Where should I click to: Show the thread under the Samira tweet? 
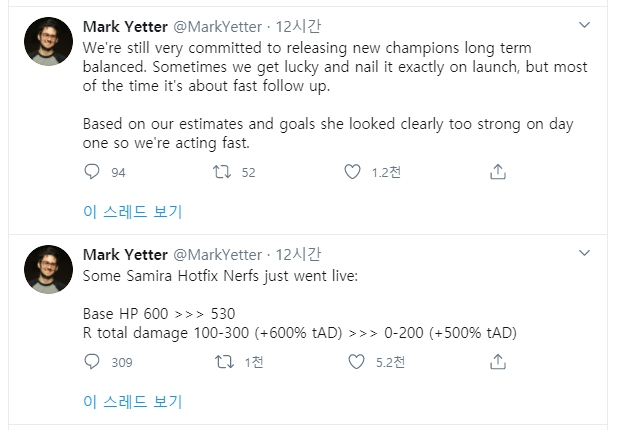pos(132,402)
